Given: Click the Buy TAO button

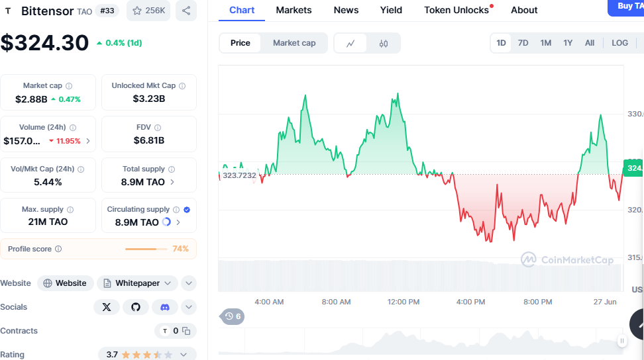Looking at the screenshot, I should [x=626, y=7].
